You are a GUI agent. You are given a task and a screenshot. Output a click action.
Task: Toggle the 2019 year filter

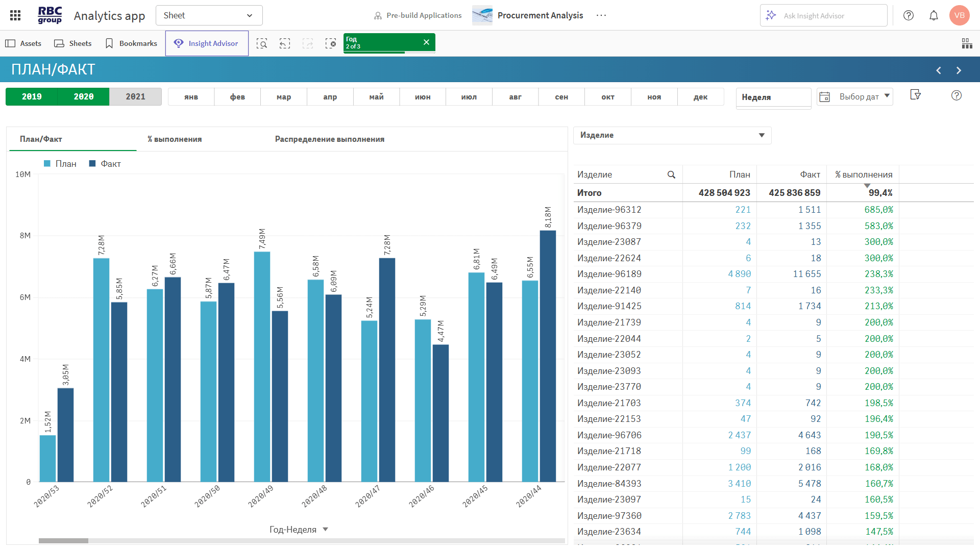click(x=32, y=96)
